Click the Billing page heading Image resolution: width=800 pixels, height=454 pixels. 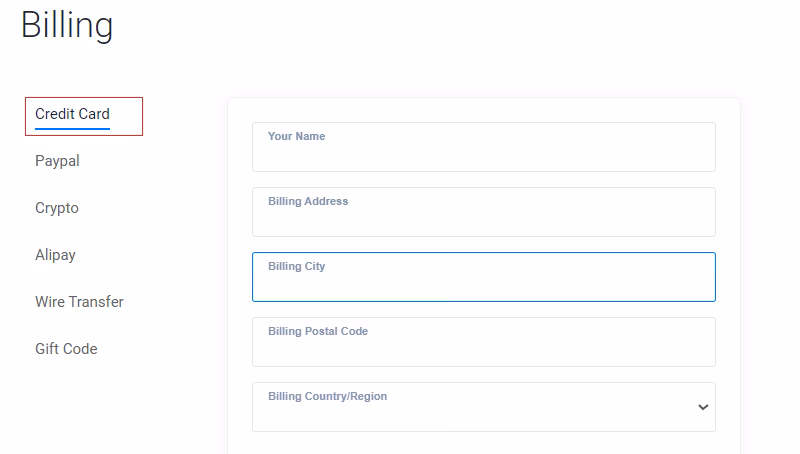pos(67,26)
